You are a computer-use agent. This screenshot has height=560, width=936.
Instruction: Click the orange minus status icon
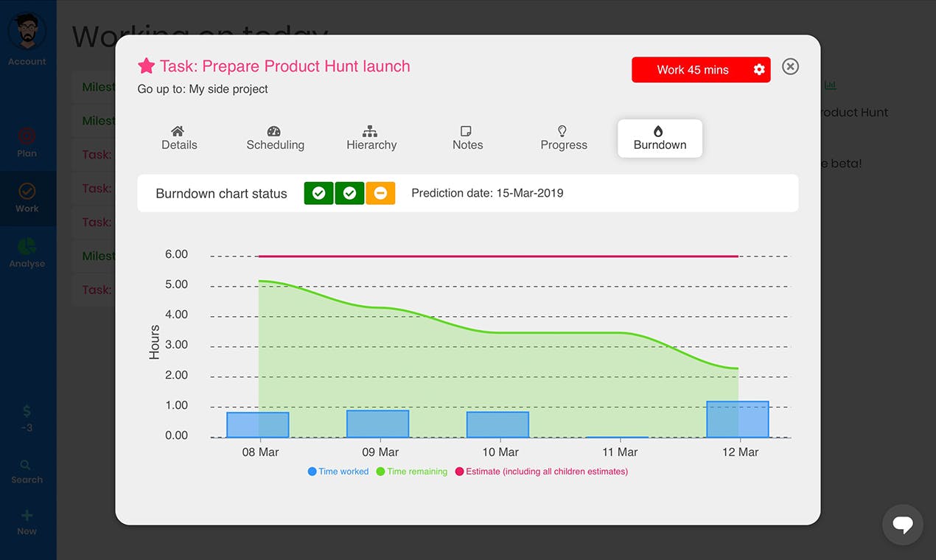click(x=380, y=193)
